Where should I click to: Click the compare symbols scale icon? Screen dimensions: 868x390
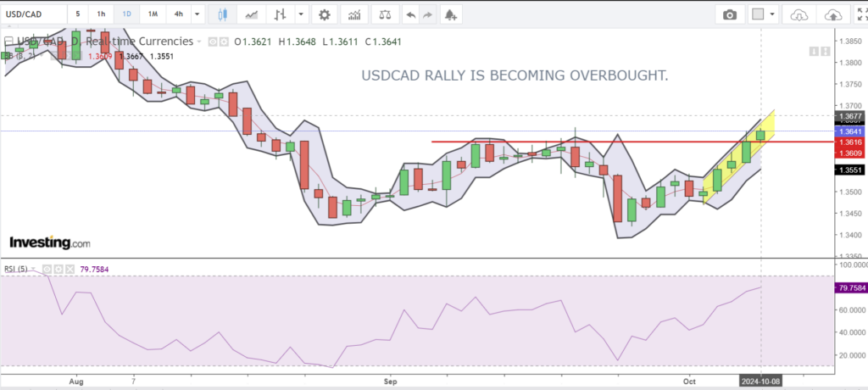click(x=385, y=14)
